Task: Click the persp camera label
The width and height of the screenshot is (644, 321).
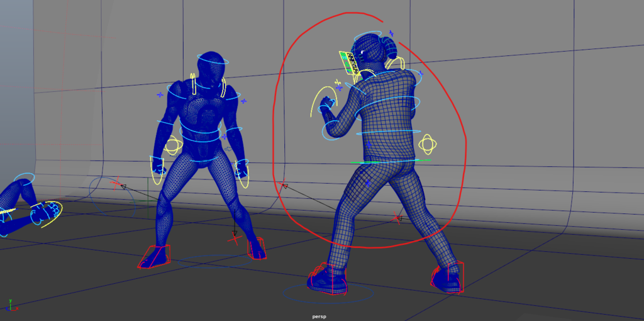Action: click(x=319, y=317)
